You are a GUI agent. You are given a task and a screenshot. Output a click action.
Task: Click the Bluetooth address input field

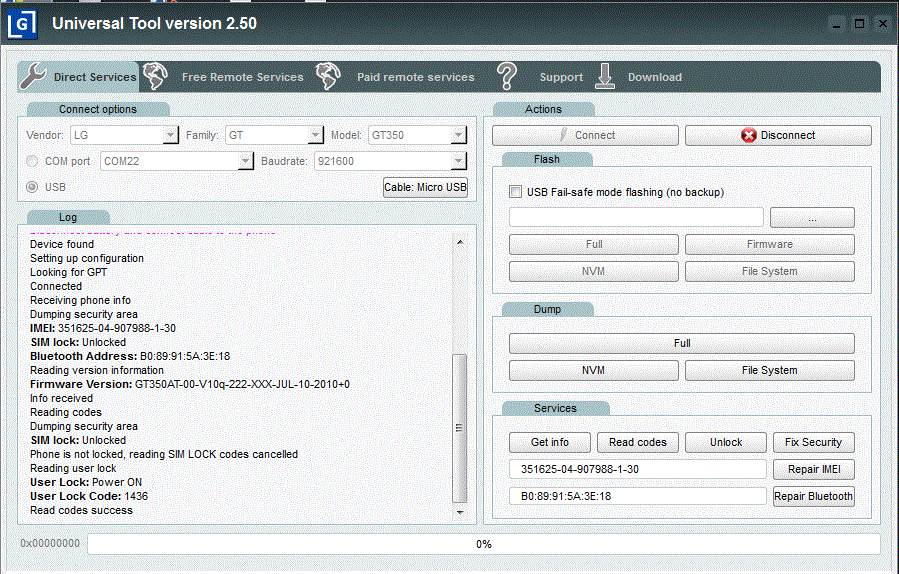pyautogui.click(x=638, y=496)
